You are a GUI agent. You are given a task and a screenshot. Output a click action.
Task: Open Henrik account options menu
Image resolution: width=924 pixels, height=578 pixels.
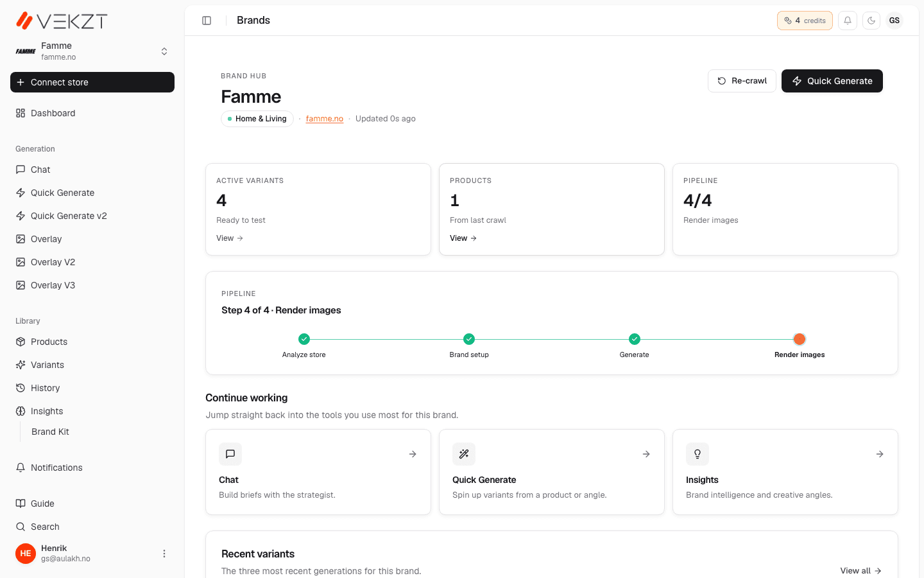coord(164,554)
